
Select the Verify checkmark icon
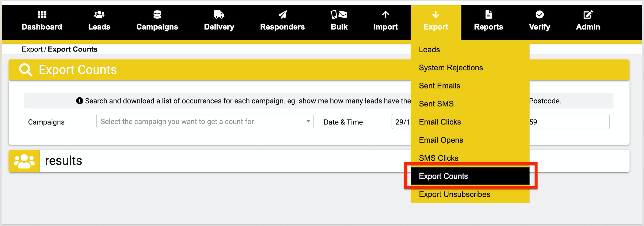pos(540,14)
